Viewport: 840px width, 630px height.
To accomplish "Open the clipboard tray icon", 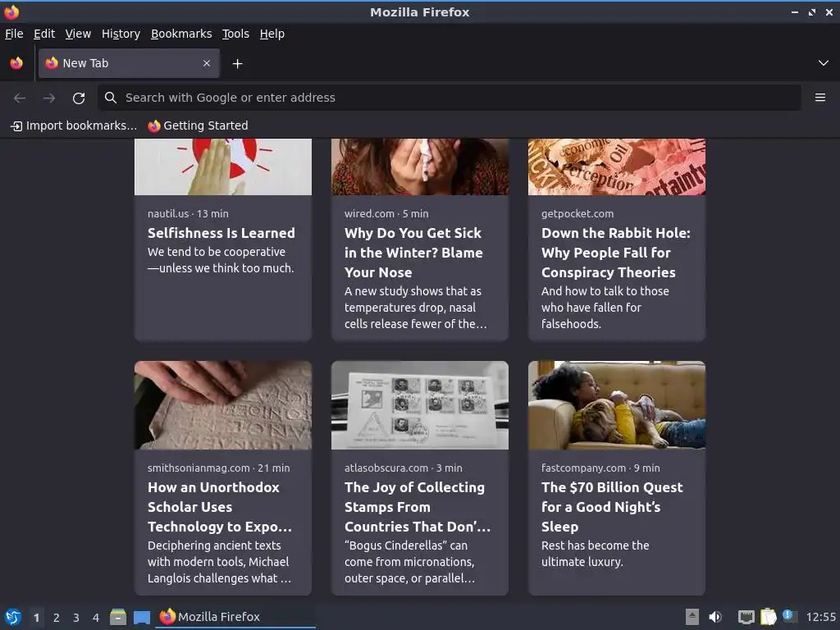I will pyautogui.click(x=768, y=617).
